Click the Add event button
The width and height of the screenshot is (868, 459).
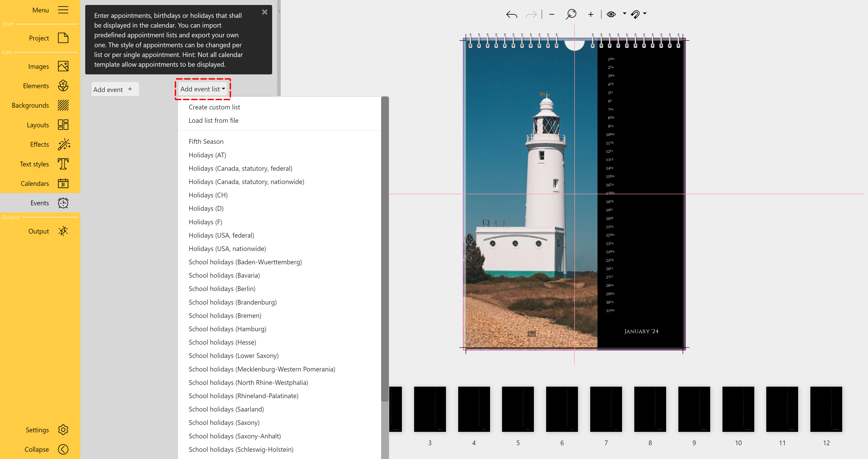pyautogui.click(x=115, y=89)
